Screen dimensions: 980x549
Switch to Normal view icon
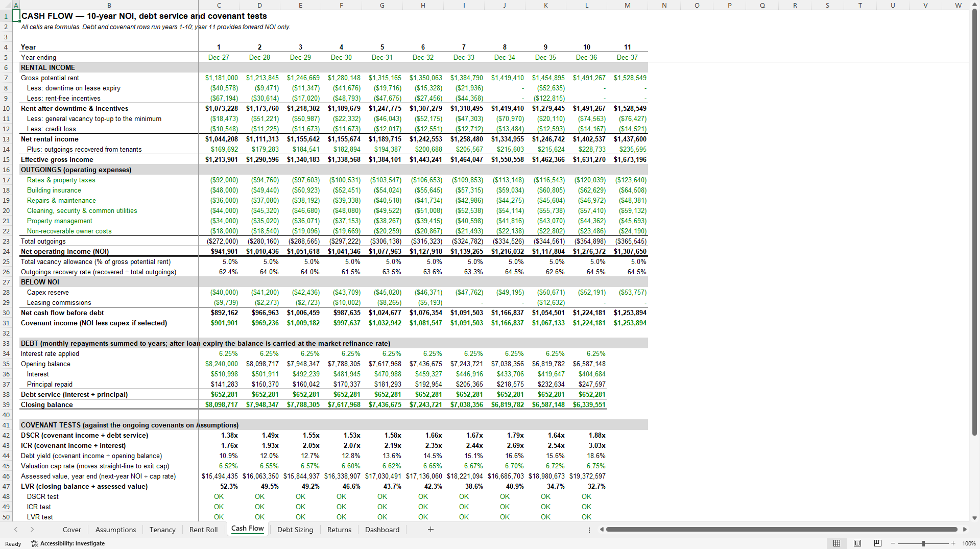pos(836,543)
